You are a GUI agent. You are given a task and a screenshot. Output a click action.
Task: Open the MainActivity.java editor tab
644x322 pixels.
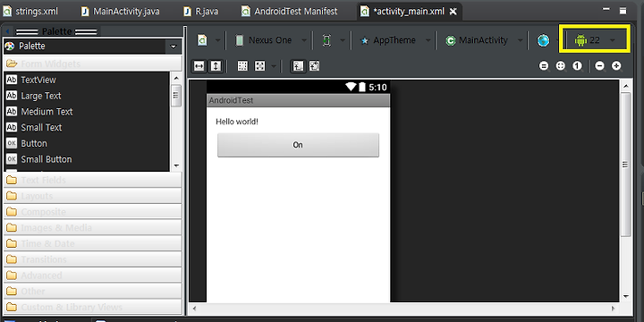click(121, 11)
